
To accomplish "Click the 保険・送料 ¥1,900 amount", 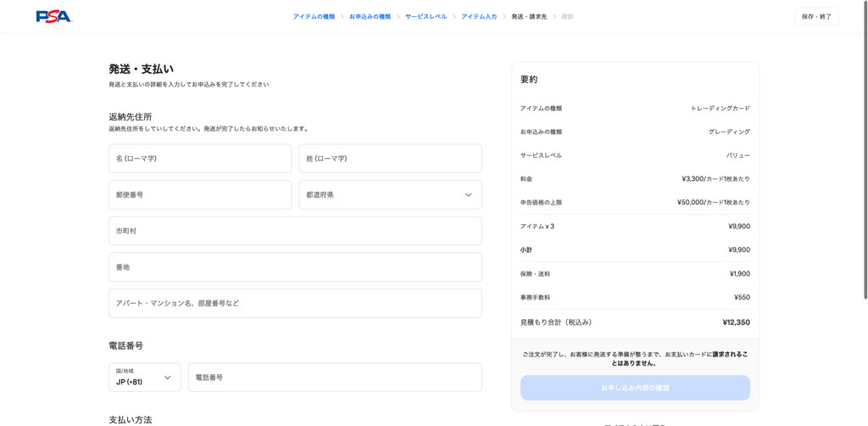I will (740, 273).
